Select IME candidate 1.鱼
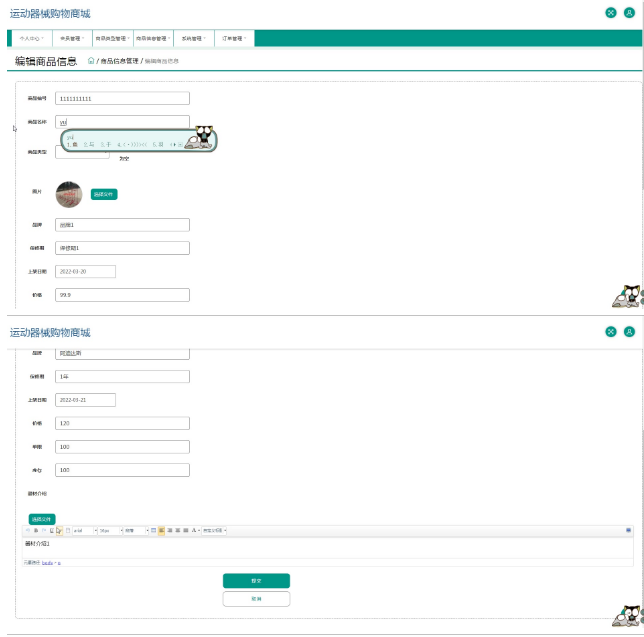644x637 pixels. point(72,145)
